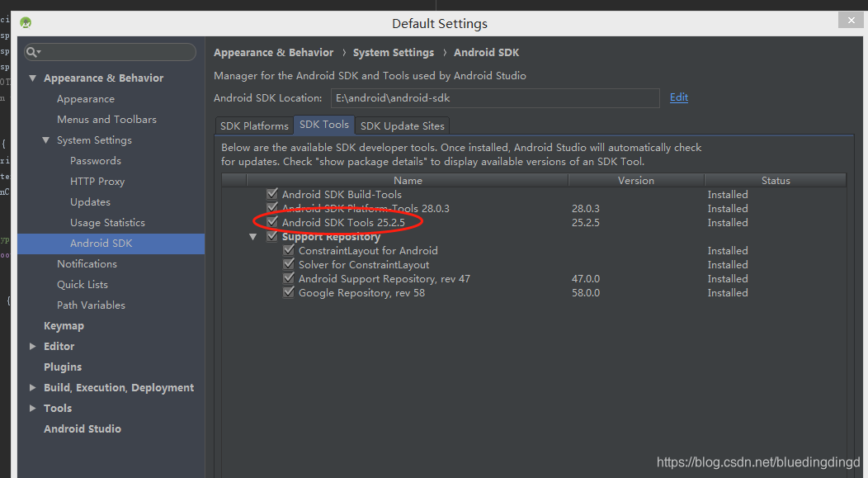Image resolution: width=868 pixels, height=478 pixels.
Task: Click the Android SDK Location path field
Action: [495, 98]
